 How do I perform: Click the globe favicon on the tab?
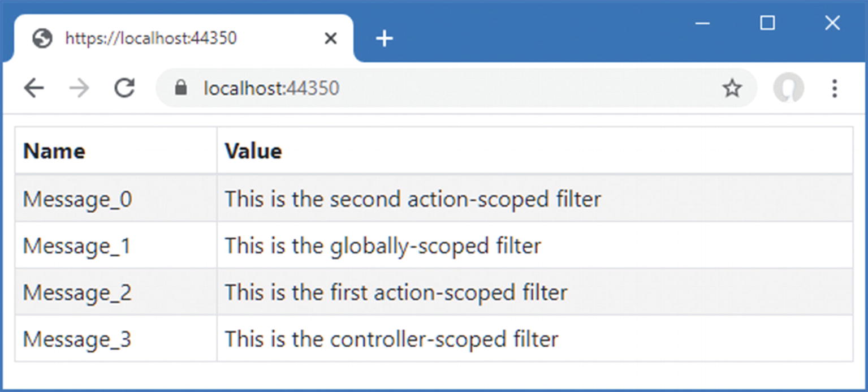tap(42, 38)
